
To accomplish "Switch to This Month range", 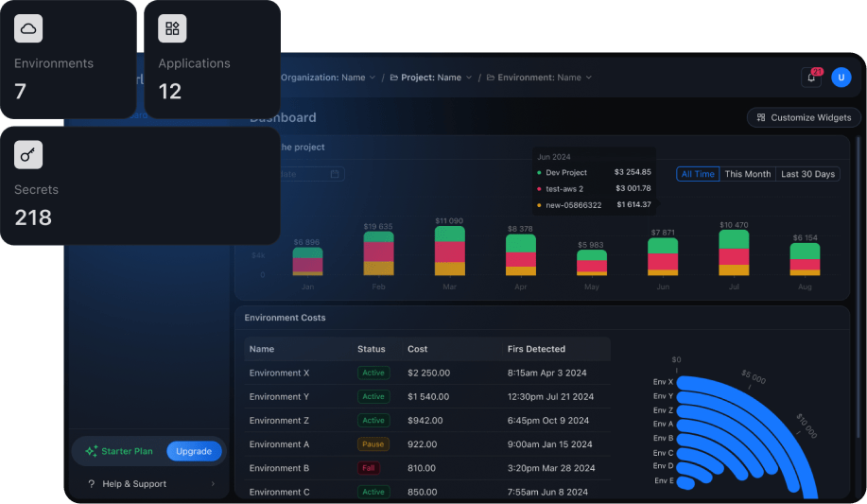I will (x=747, y=174).
